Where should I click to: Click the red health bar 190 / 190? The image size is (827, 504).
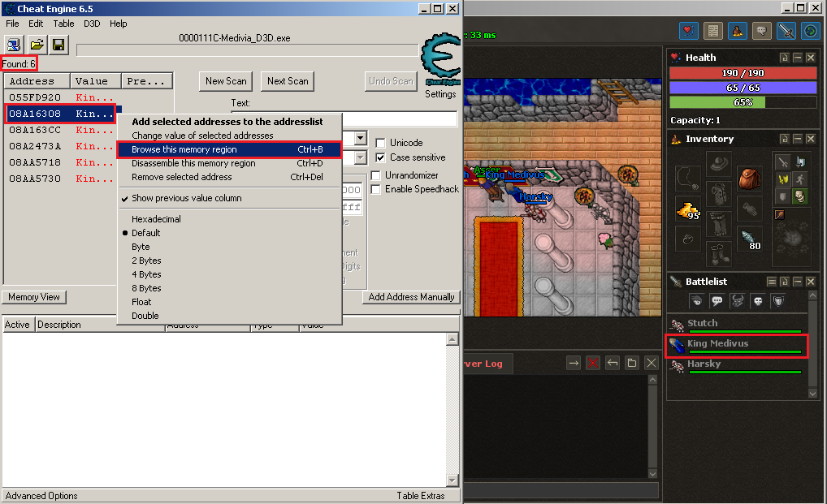click(x=743, y=73)
